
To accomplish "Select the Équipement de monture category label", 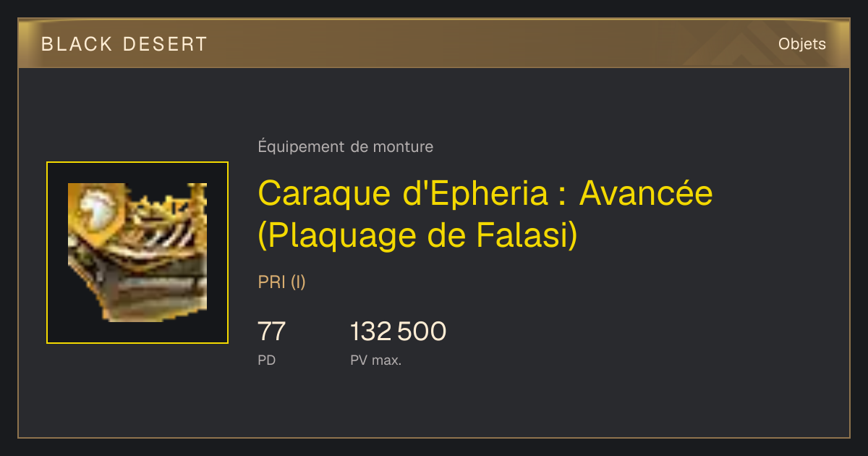I will pyautogui.click(x=346, y=147).
